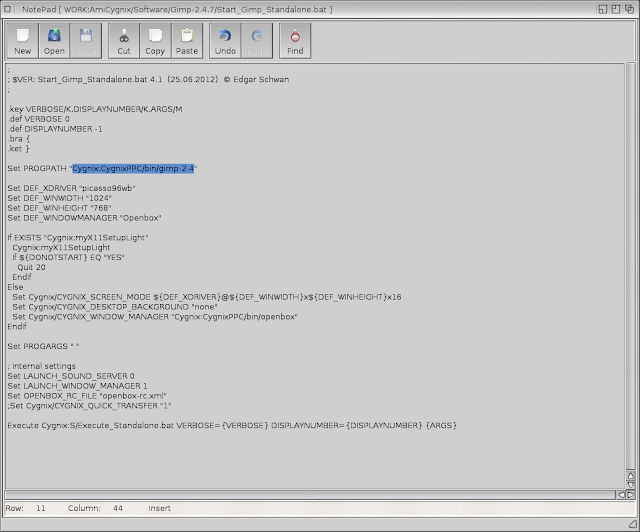The width and height of the screenshot is (640, 532).
Task: Click the If ${DONOTSTART} EQ "YES" line
Action: pos(68,257)
